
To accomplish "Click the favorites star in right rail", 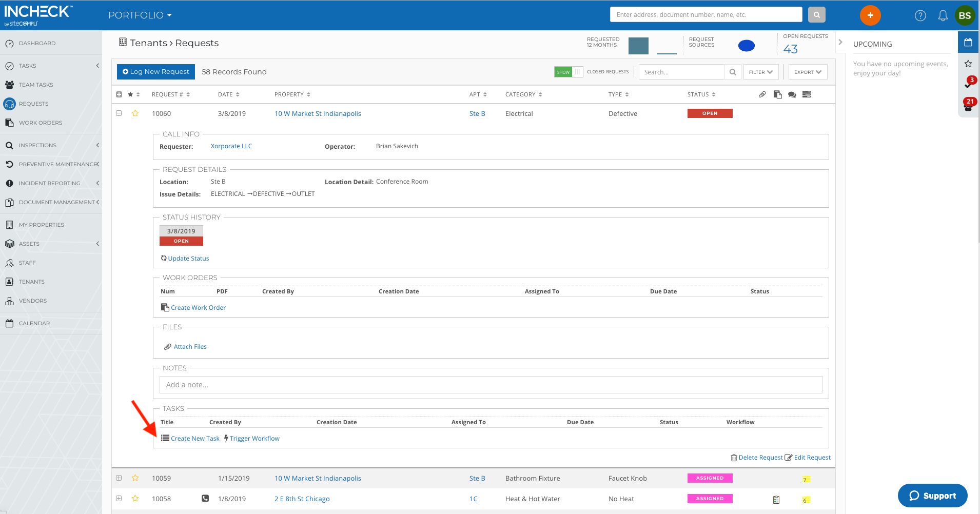I will [968, 64].
